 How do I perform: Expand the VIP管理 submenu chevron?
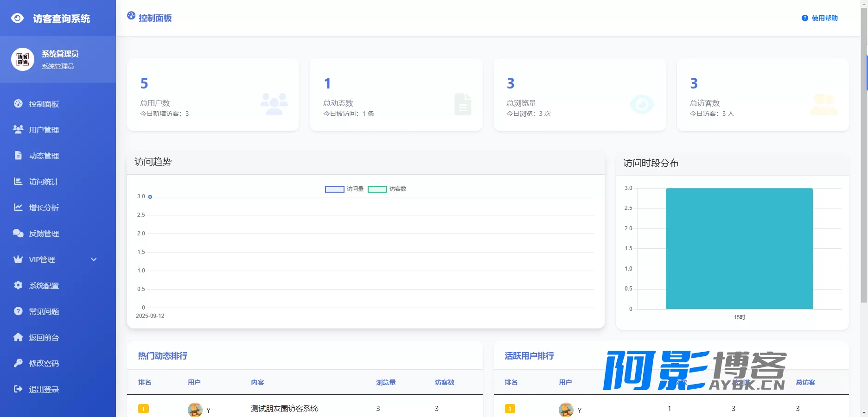click(x=94, y=259)
